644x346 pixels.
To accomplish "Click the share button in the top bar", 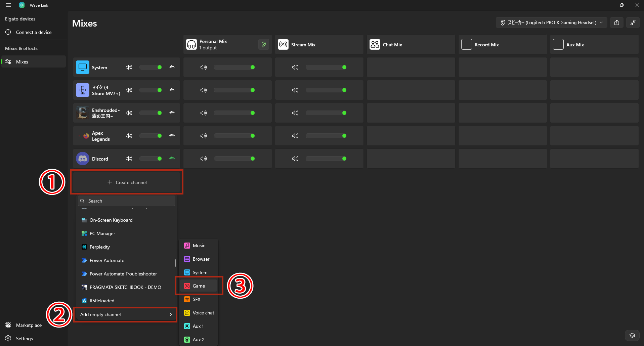I will 617,23.
